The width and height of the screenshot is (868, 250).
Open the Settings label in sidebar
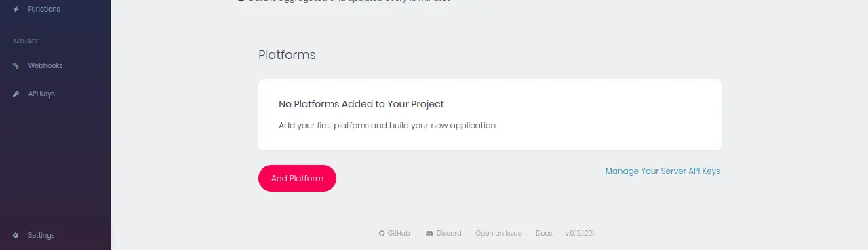tap(41, 236)
